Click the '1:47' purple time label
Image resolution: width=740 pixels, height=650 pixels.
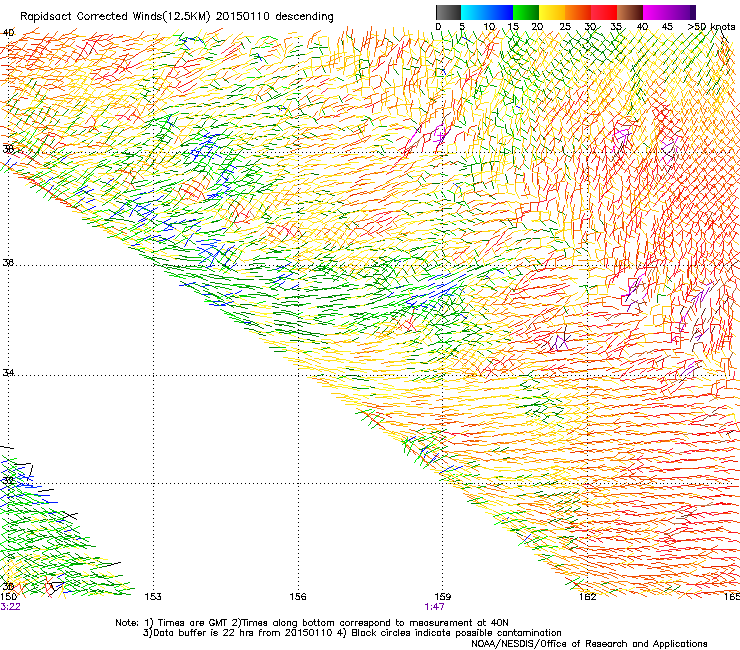(434, 607)
